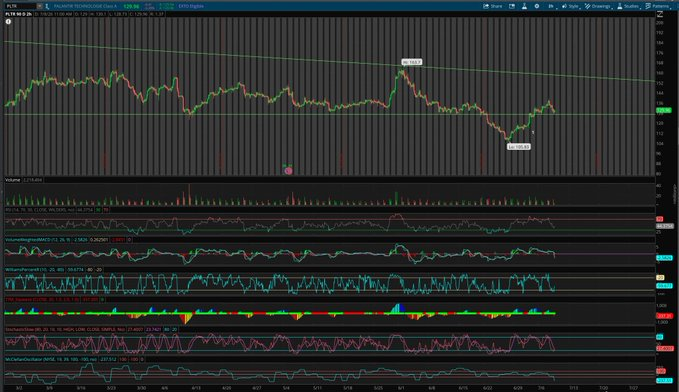Click the StochasticSlow red axis value tag
This screenshot has height=392, width=679.
(664, 348)
